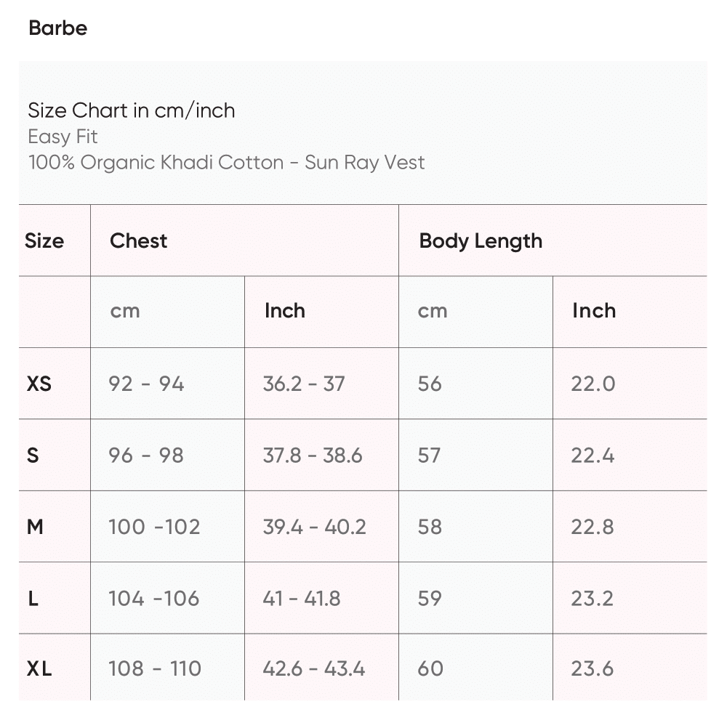Screen dimensions: 727x728
Task: Select the S size row label
Action: pyautogui.click(x=33, y=456)
